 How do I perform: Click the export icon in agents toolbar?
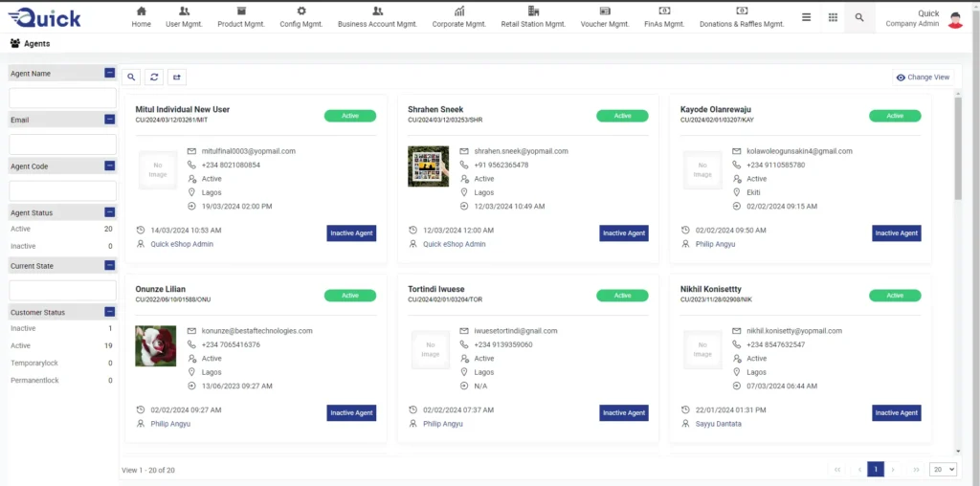coord(177,77)
